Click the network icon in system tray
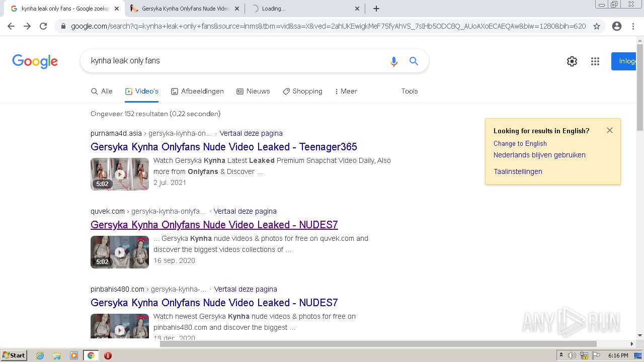Viewport: 644px width, 362px height. pyautogui.click(x=584, y=355)
